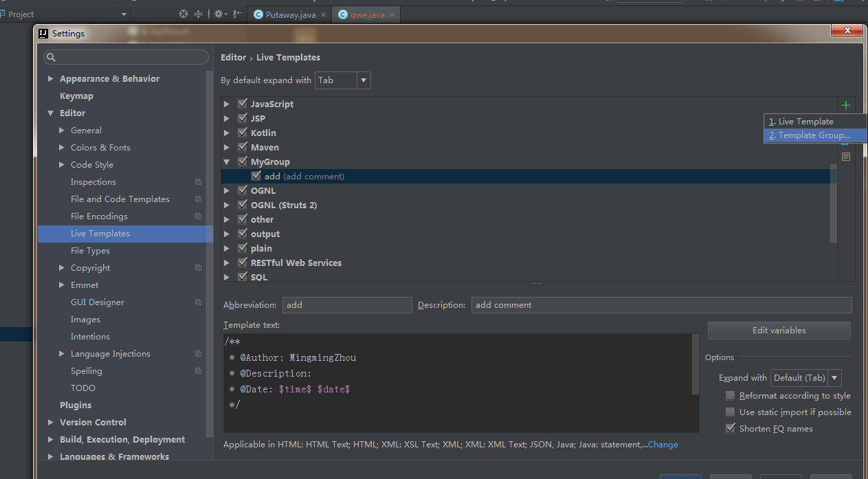Click the collapse all icon in Project toolbar

tap(199, 14)
